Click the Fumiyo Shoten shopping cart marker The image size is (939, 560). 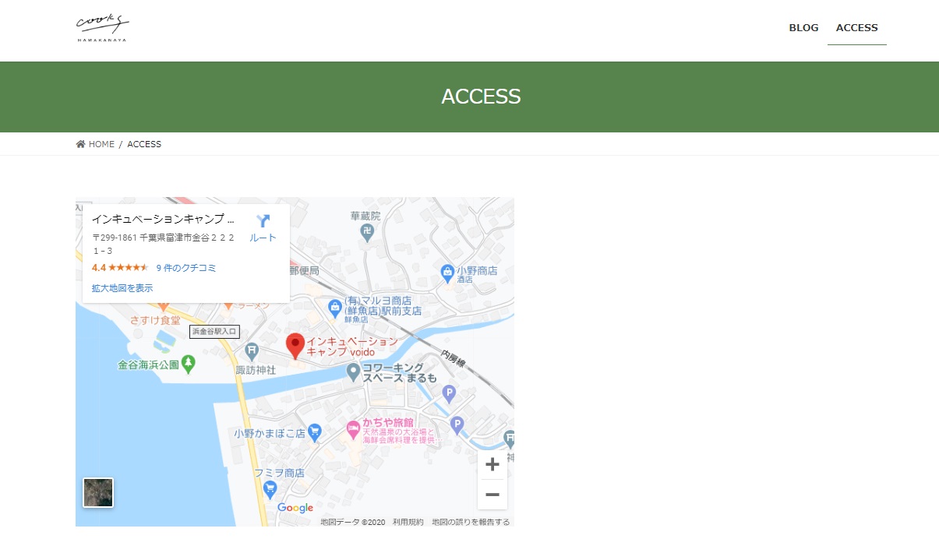(x=270, y=489)
